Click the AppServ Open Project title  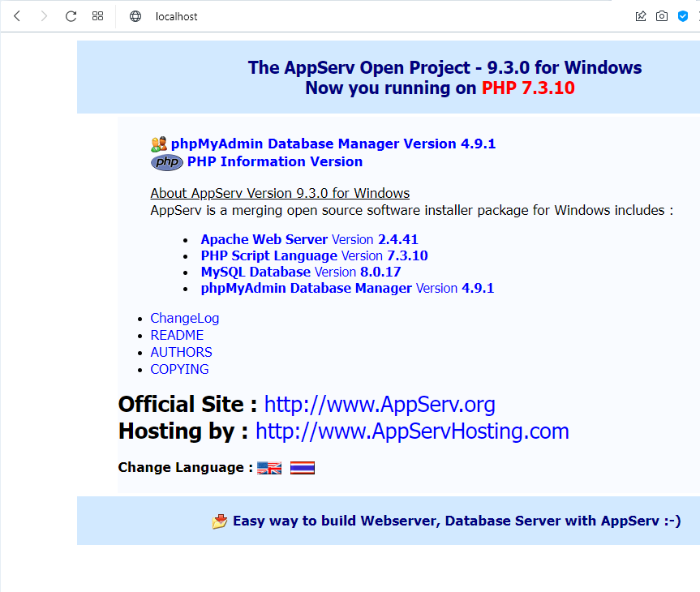pos(444,68)
